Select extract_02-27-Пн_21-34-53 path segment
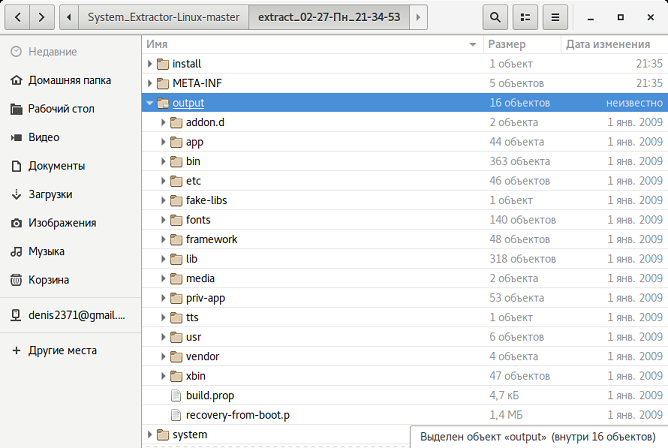 329,17
